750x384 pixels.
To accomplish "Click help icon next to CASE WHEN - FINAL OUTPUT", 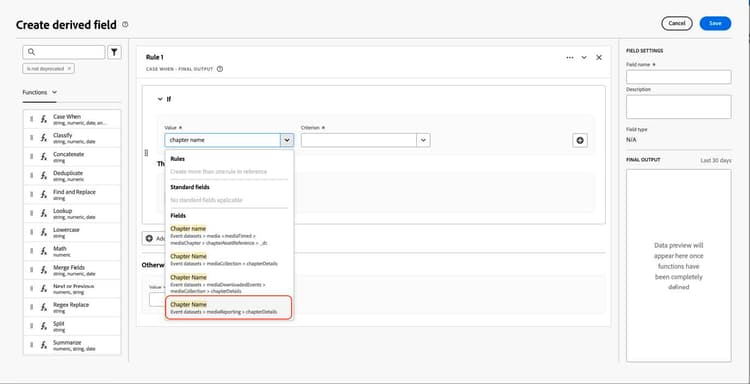I will coord(220,69).
